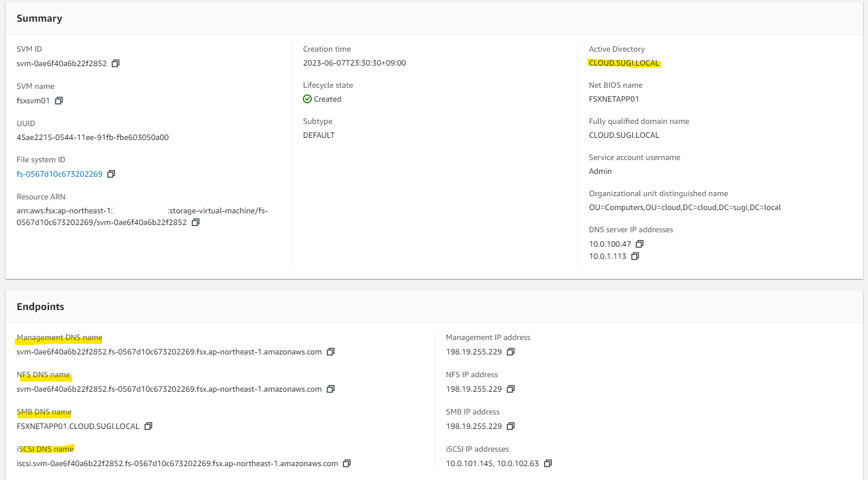Copy the Resource ARN
868x480 pixels.
point(196,222)
